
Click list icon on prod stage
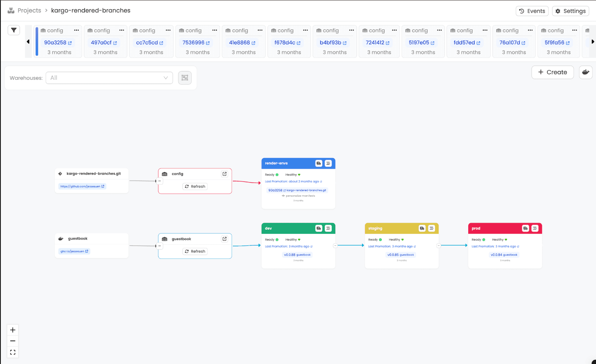(535, 228)
